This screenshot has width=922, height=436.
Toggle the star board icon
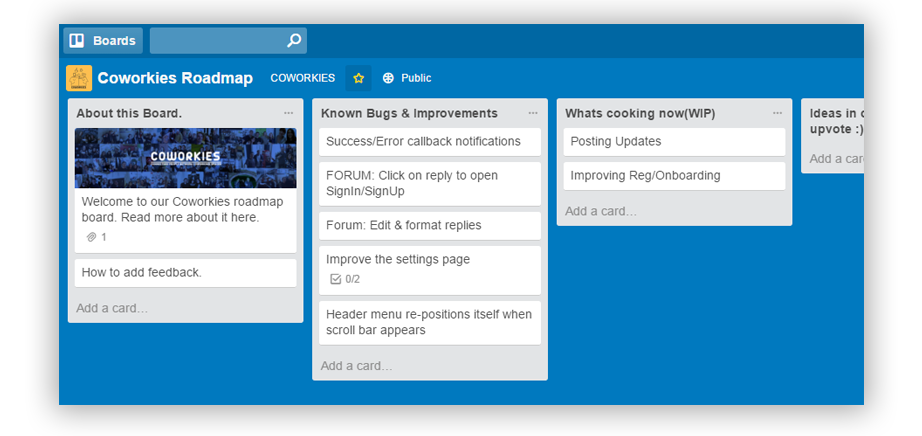click(358, 78)
